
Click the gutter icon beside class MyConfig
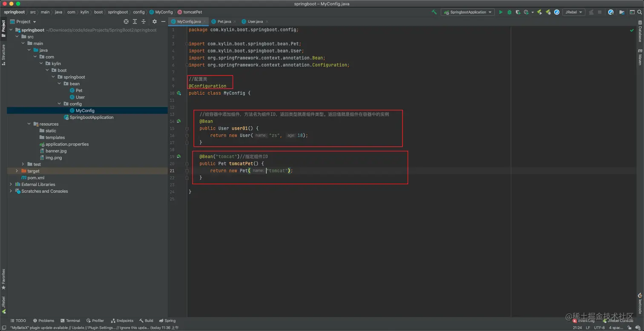click(179, 93)
